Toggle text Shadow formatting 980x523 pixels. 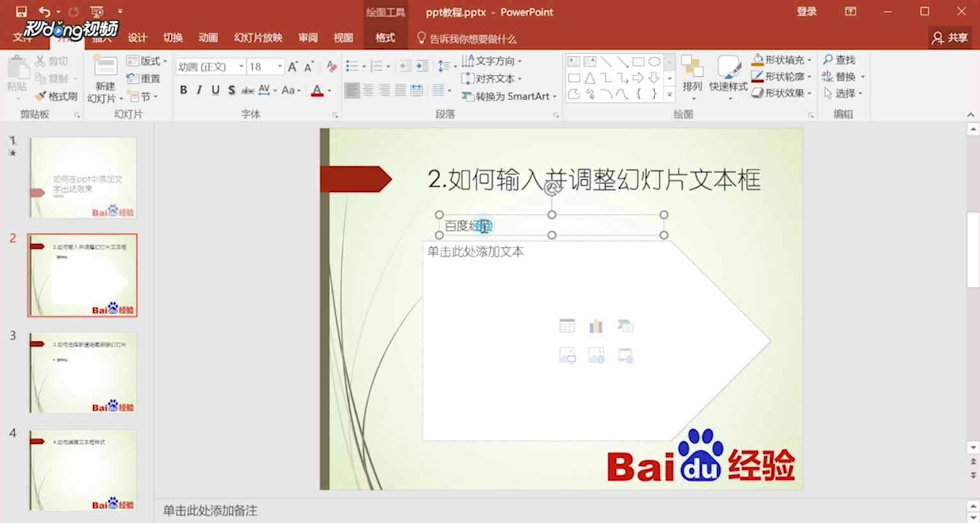[x=232, y=90]
